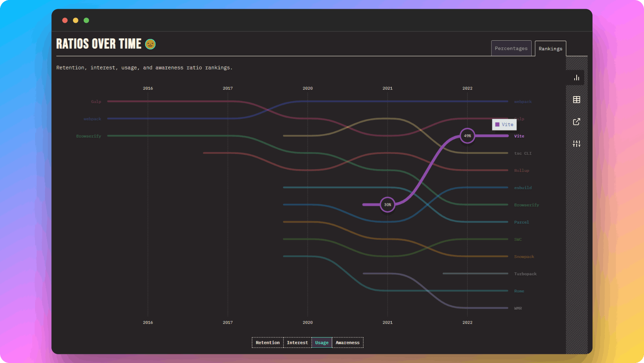Select the Turbopack series label

(x=525, y=274)
